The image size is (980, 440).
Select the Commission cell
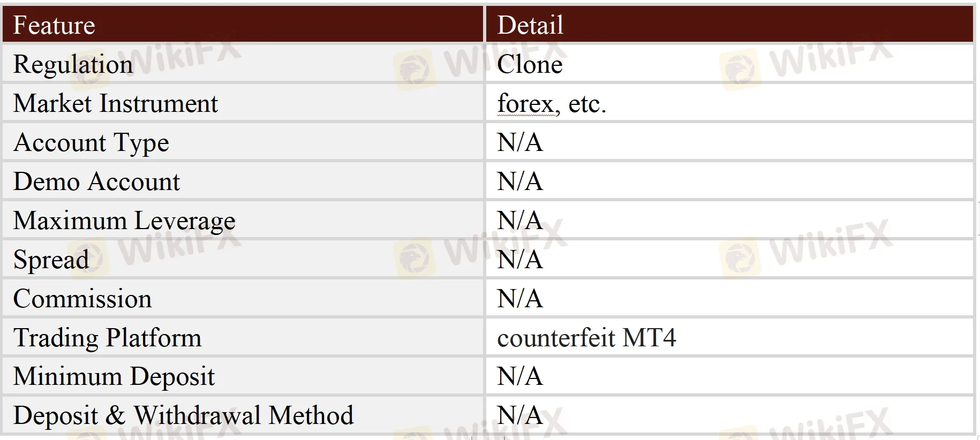coord(243,298)
